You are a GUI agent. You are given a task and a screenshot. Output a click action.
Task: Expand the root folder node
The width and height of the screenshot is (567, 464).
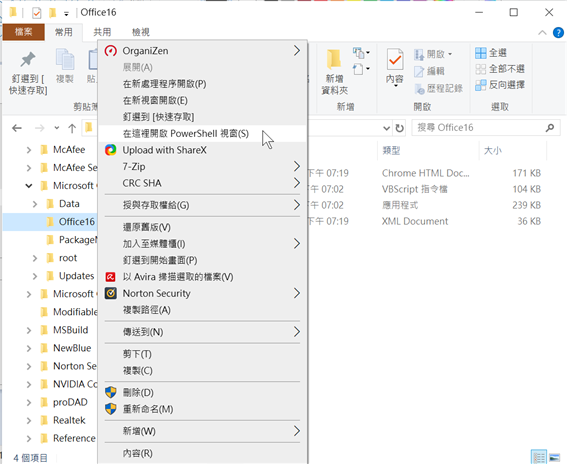35,258
